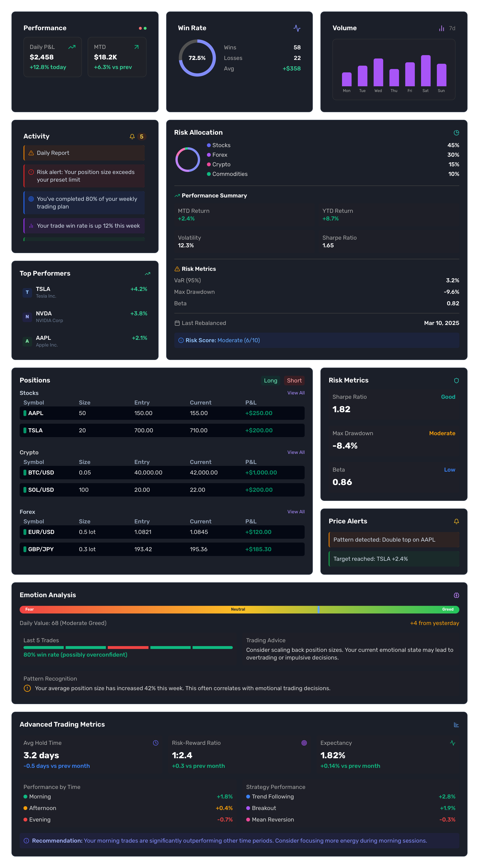Click the trending-up icon in Top Performers

pos(147,274)
